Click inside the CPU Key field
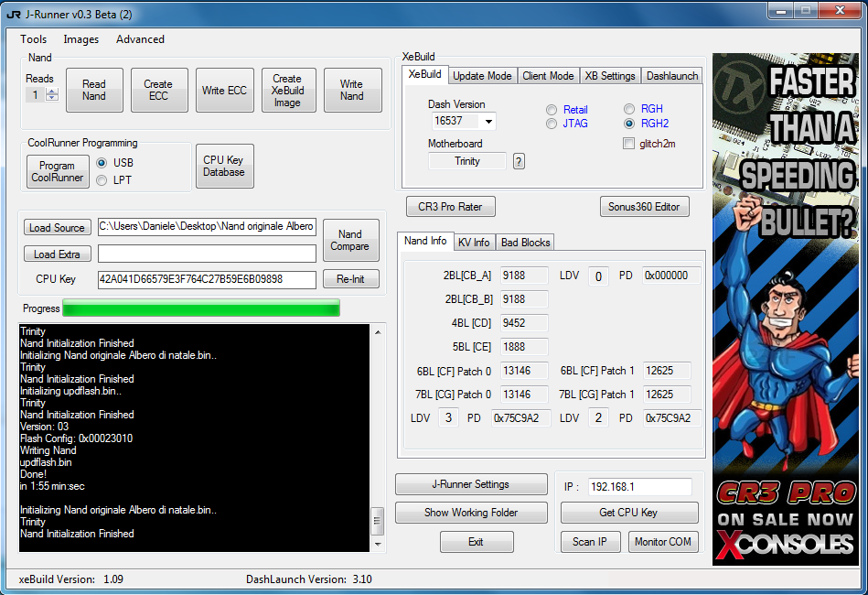This screenshot has width=868, height=595. click(x=207, y=279)
